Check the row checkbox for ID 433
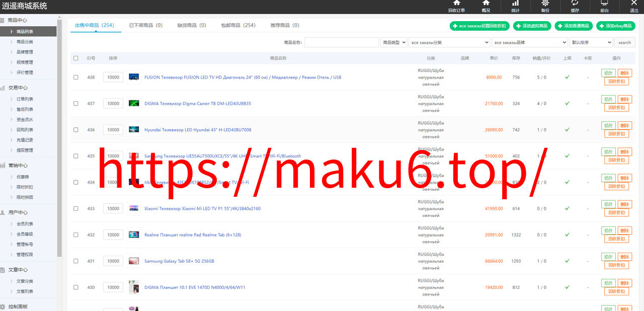This screenshot has width=644, height=311. 76,208
